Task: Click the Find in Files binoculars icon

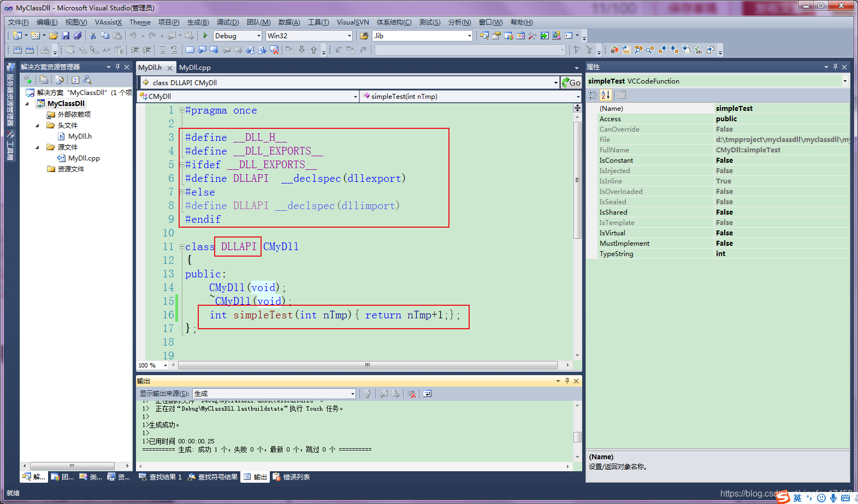Action: (364, 35)
